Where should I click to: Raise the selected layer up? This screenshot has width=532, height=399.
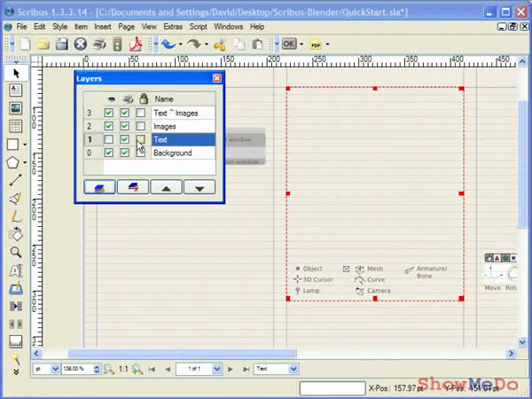point(167,187)
